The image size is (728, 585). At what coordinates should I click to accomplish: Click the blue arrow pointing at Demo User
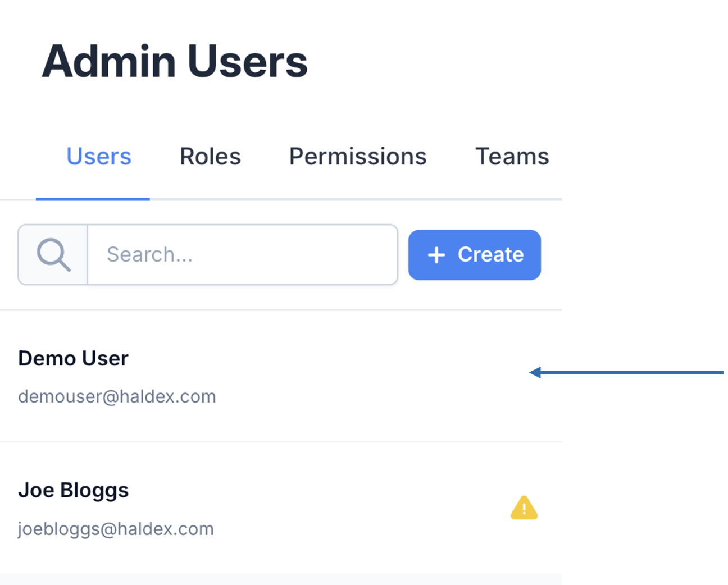[626, 372]
